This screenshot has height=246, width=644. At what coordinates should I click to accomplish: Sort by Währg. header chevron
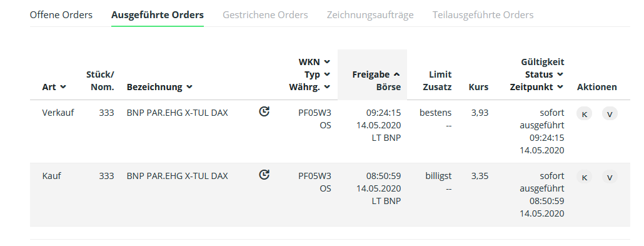327,87
